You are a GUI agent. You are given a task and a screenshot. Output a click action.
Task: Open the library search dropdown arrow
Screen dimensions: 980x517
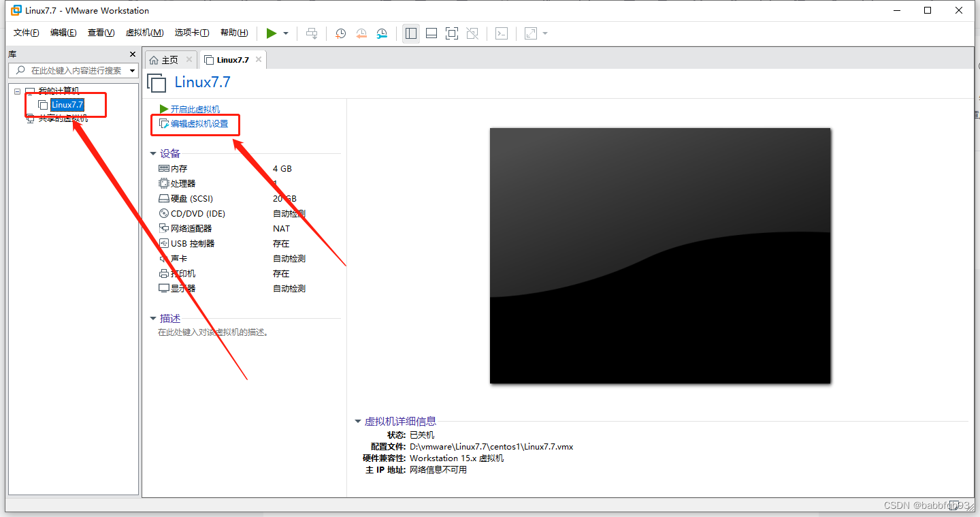pos(132,71)
